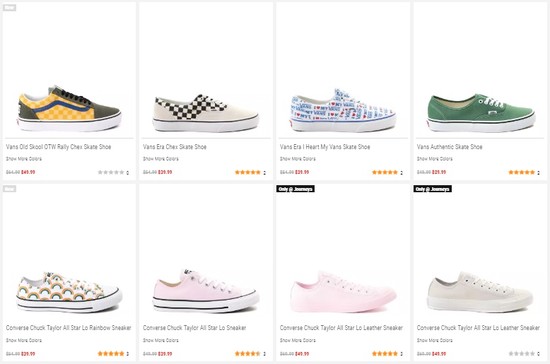The image size is (550, 364).
Task: Click Only @ Journeys badge on pink leather Converse
Action: click(295, 189)
